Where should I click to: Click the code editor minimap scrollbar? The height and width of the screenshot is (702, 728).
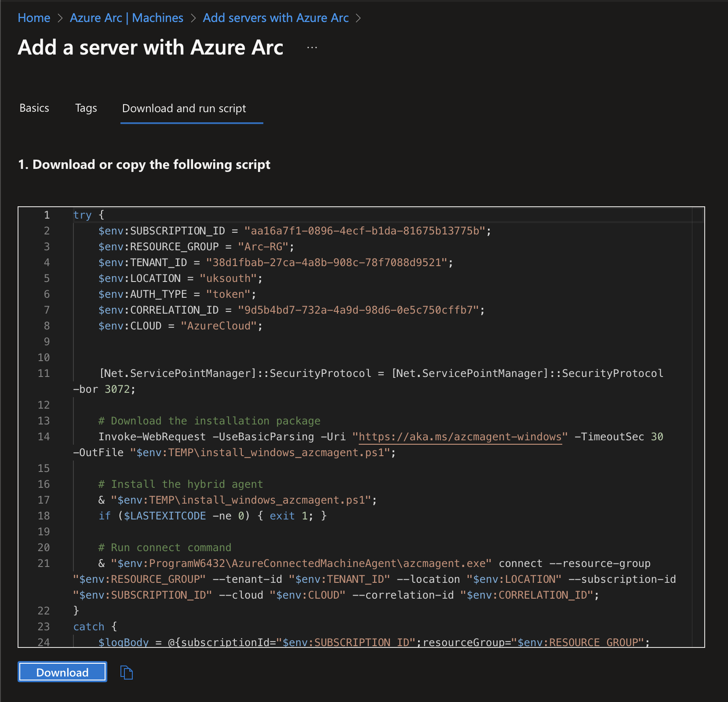pyautogui.click(x=698, y=427)
